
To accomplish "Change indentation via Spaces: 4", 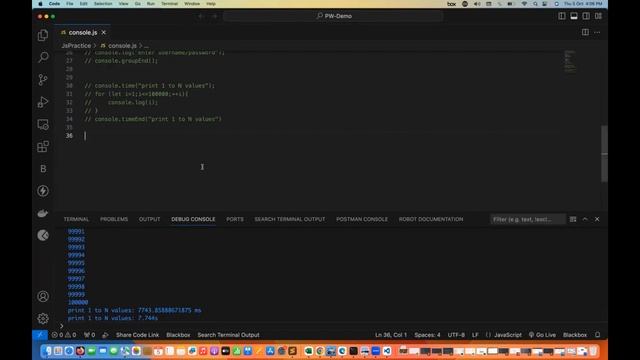I will click(427, 335).
